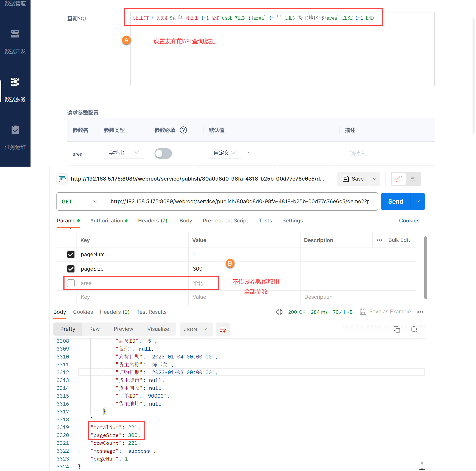The width and height of the screenshot is (476, 471).
Task: Click the empty Value placeholder cell
Action: click(244, 297)
